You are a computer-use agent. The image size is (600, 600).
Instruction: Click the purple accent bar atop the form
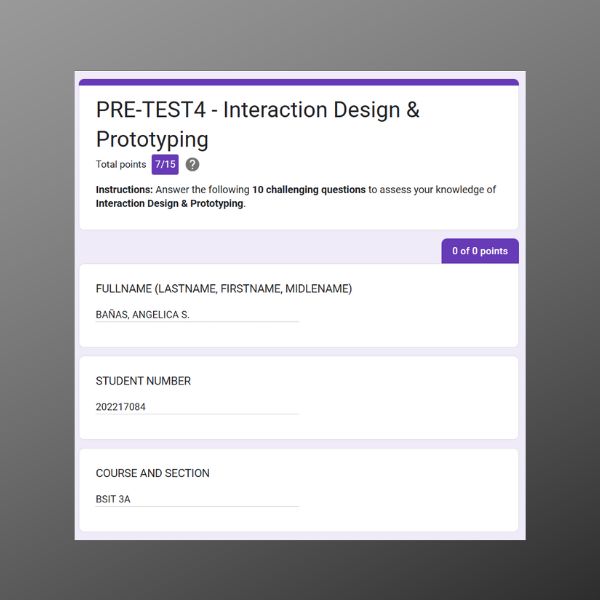(x=298, y=82)
